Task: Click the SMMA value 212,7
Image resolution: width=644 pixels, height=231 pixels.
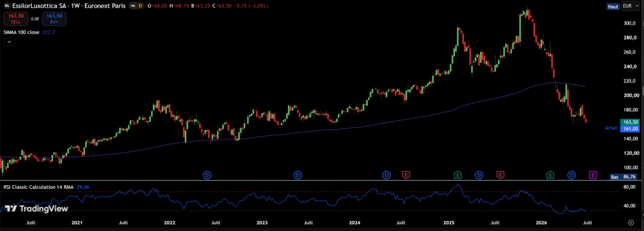Action: click(x=48, y=32)
